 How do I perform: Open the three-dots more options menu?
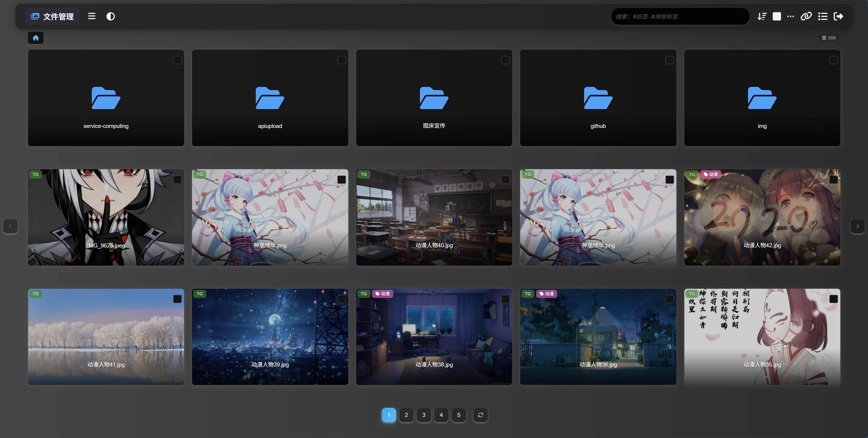[x=790, y=16]
